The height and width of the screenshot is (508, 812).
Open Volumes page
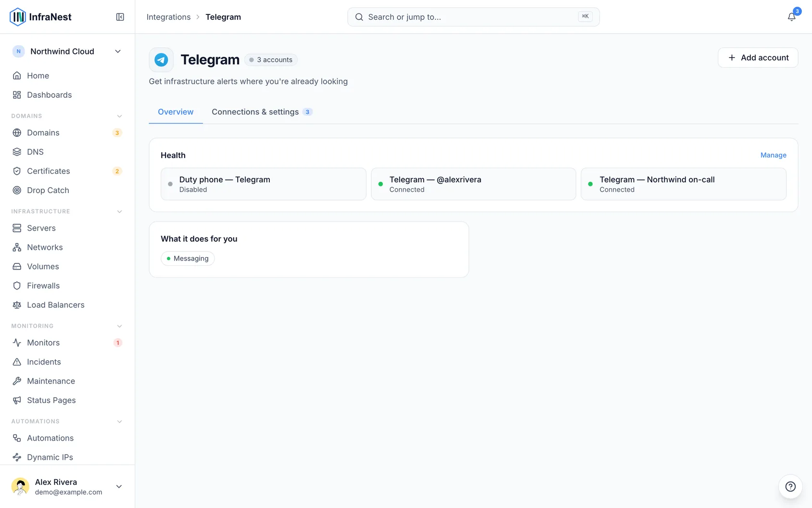click(x=67, y=266)
